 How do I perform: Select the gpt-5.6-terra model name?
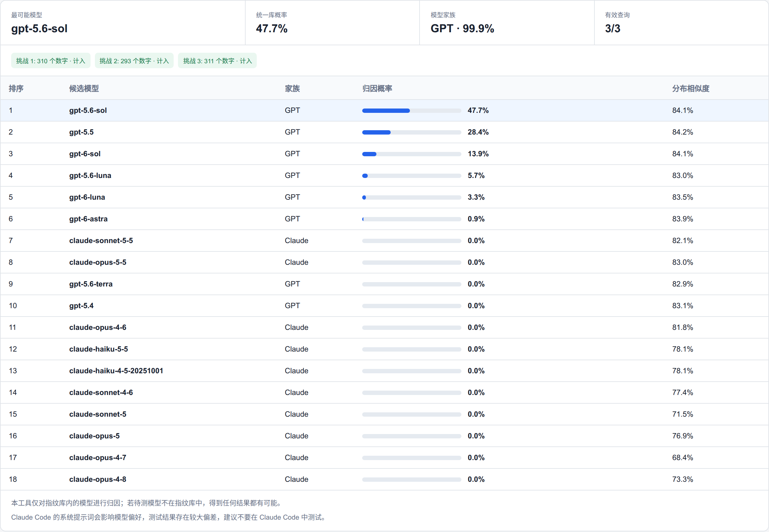coord(91,284)
